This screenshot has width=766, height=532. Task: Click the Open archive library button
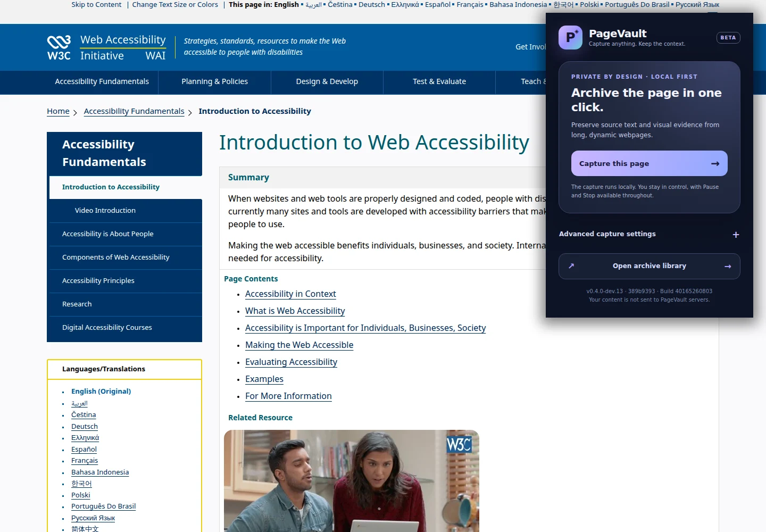point(649,266)
